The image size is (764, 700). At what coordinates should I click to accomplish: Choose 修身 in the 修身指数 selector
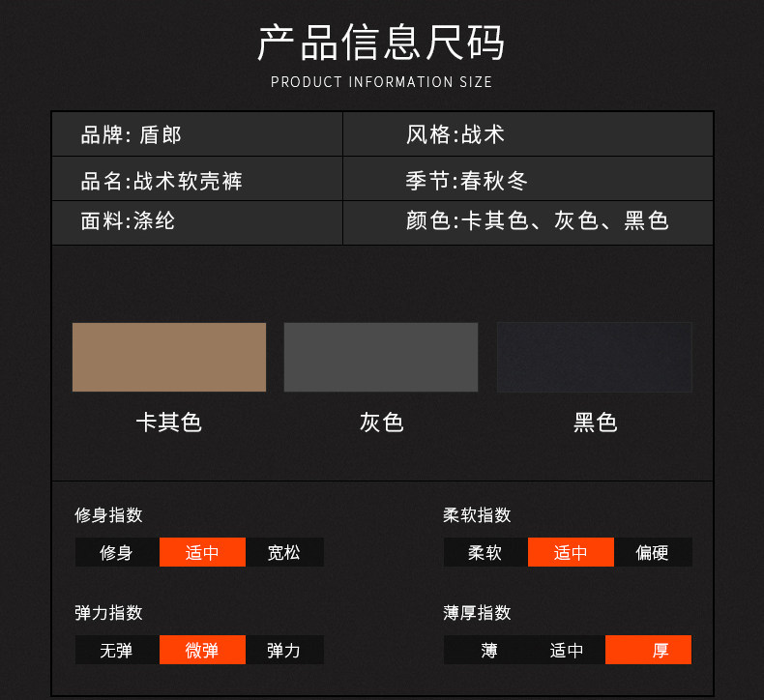click(117, 552)
